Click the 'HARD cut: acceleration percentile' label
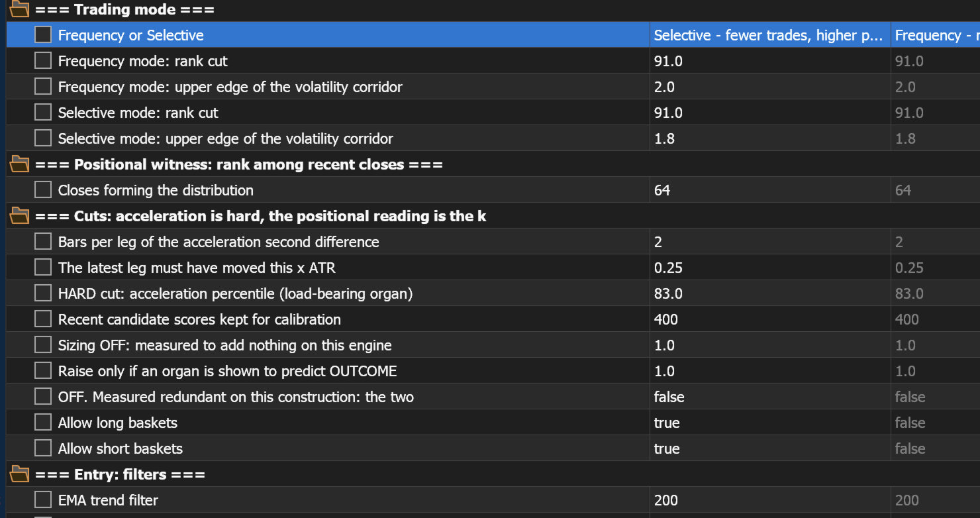The height and width of the screenshot is (518, 980). point(236,293)
